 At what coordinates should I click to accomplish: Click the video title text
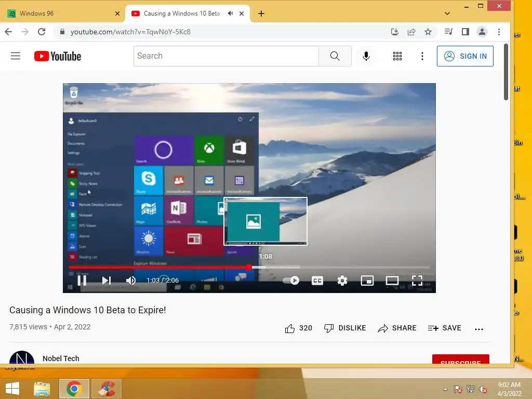(x=87, y=310)
